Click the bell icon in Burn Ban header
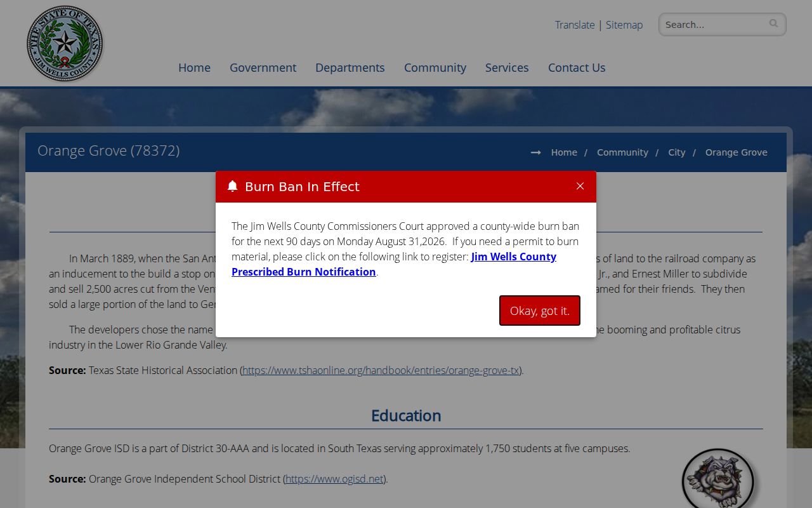 tap(232, 186)
